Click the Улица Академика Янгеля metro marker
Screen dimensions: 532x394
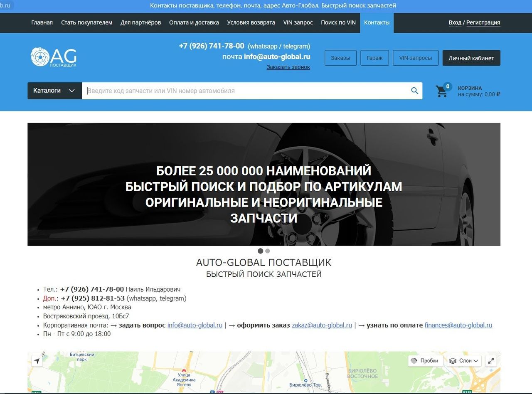(184, 370)
